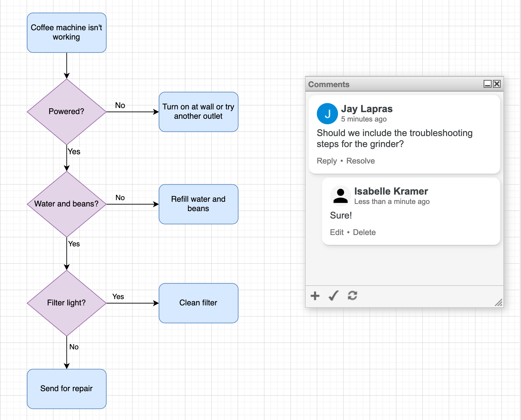The image size is (521, 420).
Task: Delete Isabelle Kramer's reply
Action: tap(364, 232)
